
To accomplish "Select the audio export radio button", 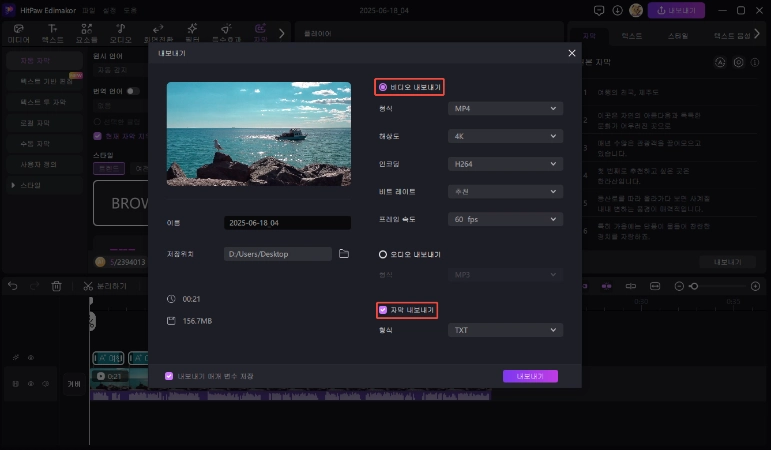I will click(383, 254).
